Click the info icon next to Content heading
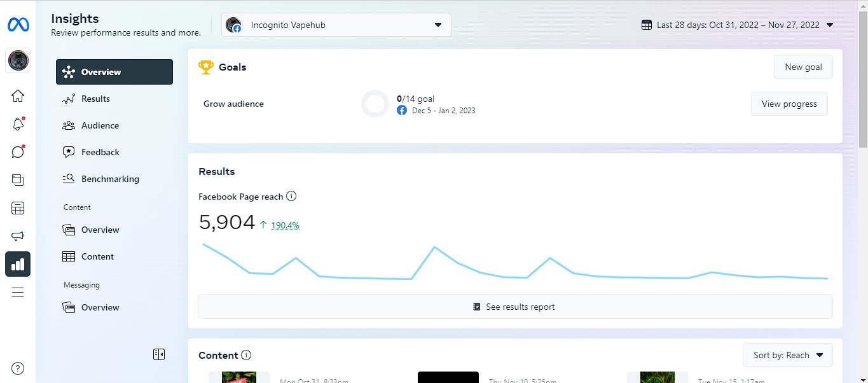 (246, 355)
